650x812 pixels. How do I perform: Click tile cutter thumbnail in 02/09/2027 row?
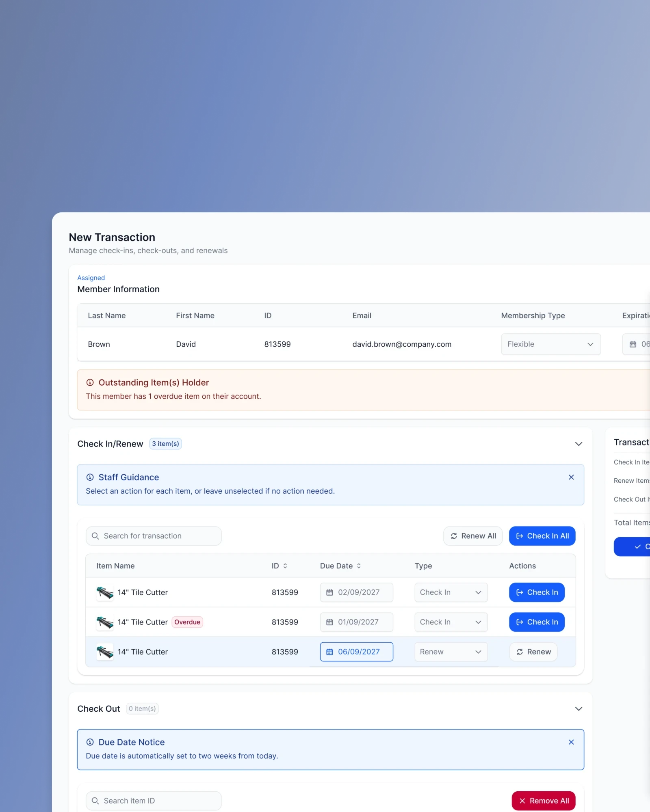(105, 593)
